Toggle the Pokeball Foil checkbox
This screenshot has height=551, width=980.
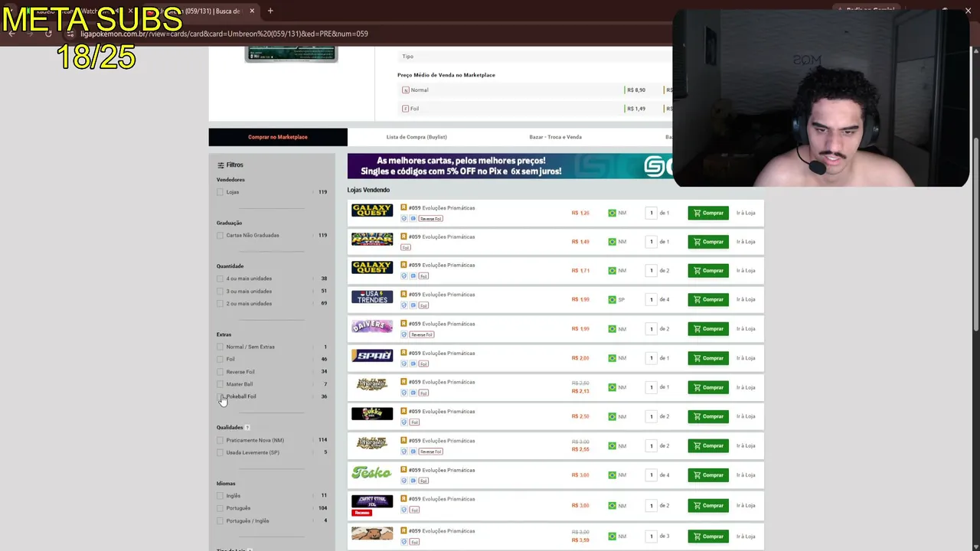(220, 396)
